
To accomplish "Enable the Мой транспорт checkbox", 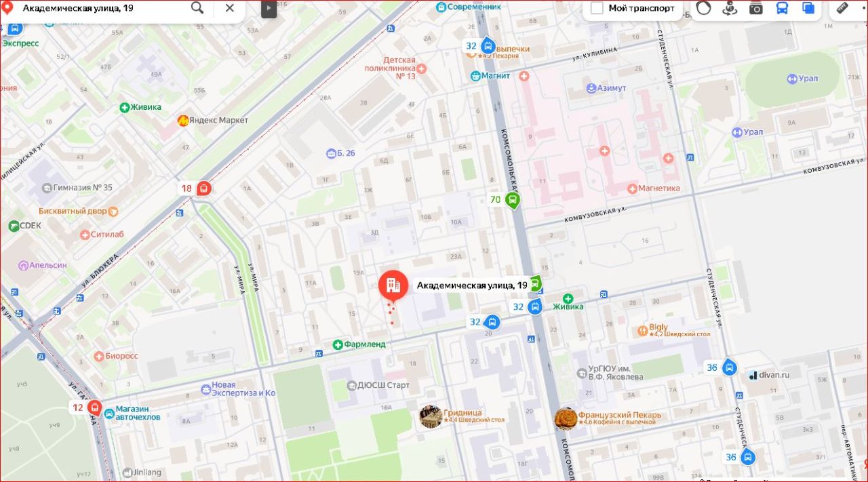I will click(x=597, y=8).
